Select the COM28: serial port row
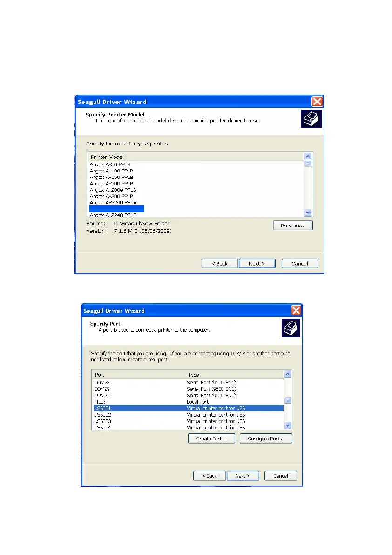392x555 pixels. click(x=189, y=382)
